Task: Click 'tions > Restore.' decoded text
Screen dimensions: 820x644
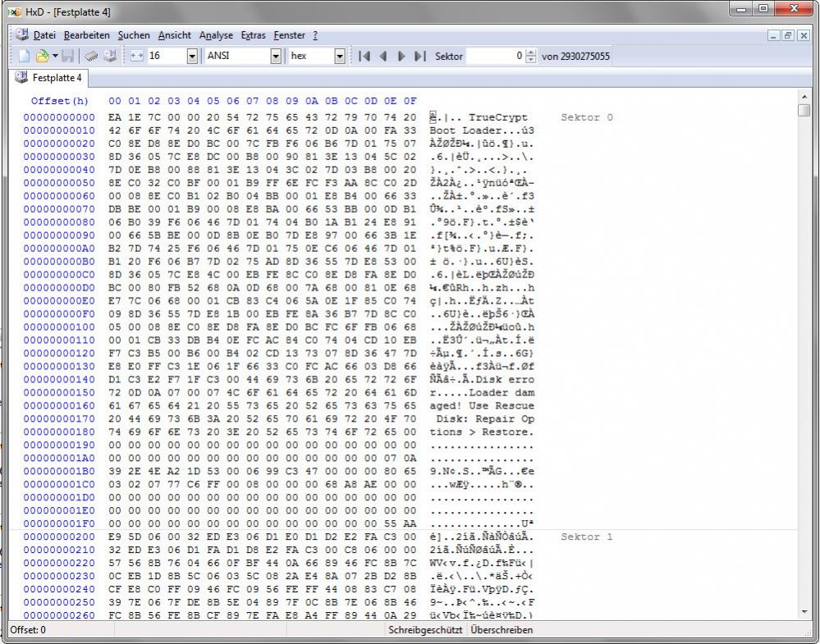Action: tap(482, 432)
